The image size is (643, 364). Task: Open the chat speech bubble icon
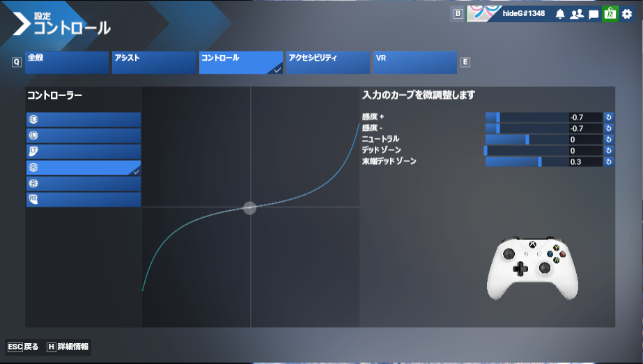(594, 14)
